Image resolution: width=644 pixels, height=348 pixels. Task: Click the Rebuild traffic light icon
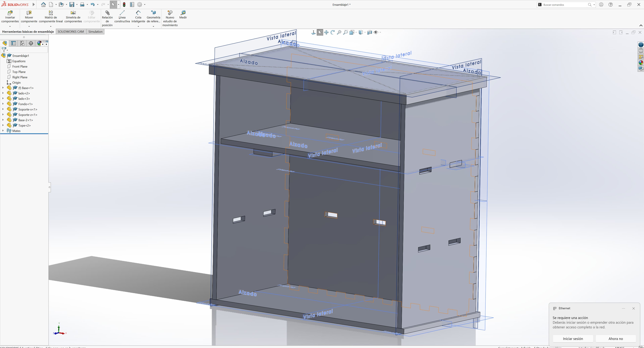[x=124, y=5]
